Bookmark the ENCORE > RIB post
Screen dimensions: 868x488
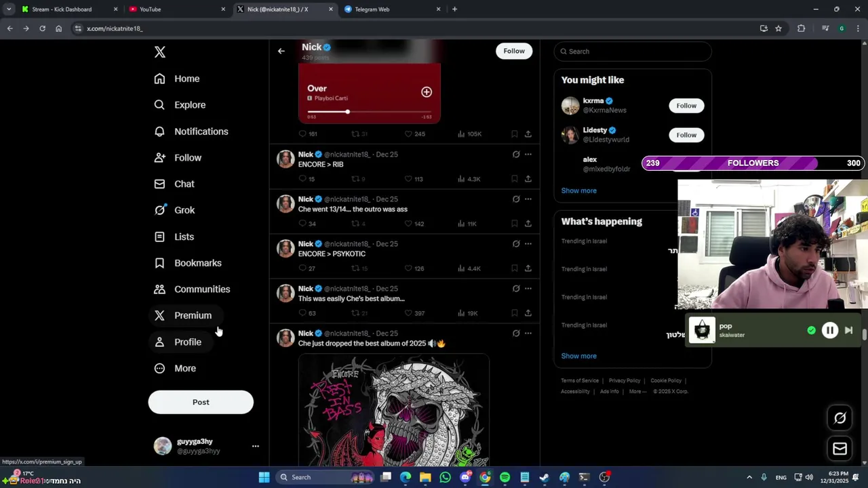pyautogui.click(x=514, y=179)
